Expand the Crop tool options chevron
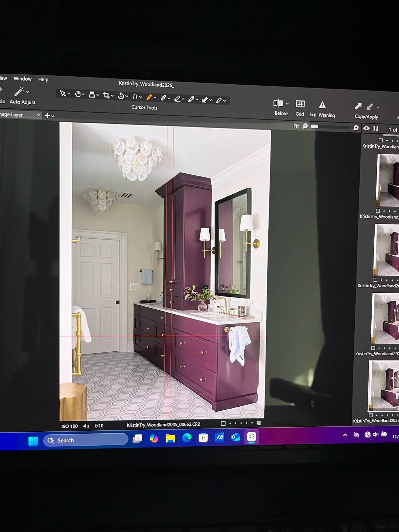The image size is (399, 532). click(112, 96)
